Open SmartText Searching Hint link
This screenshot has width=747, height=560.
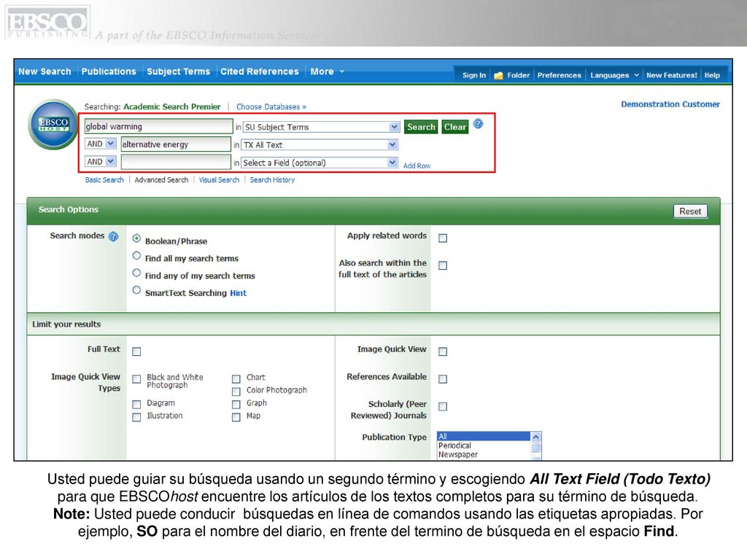[239, 293]
